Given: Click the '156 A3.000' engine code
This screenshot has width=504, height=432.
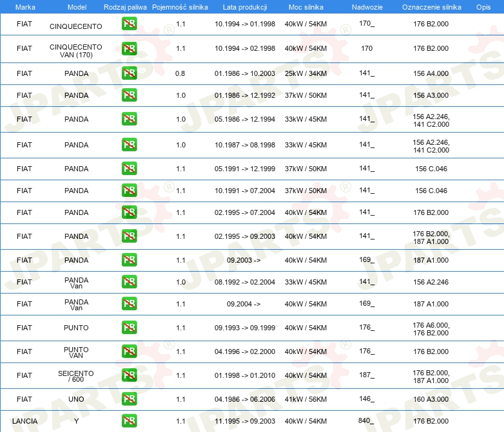Looking at the screenshot, I should (431, 95).
